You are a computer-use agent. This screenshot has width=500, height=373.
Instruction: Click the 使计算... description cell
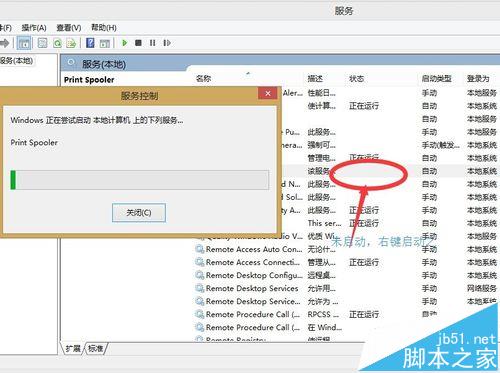[321, 106]
